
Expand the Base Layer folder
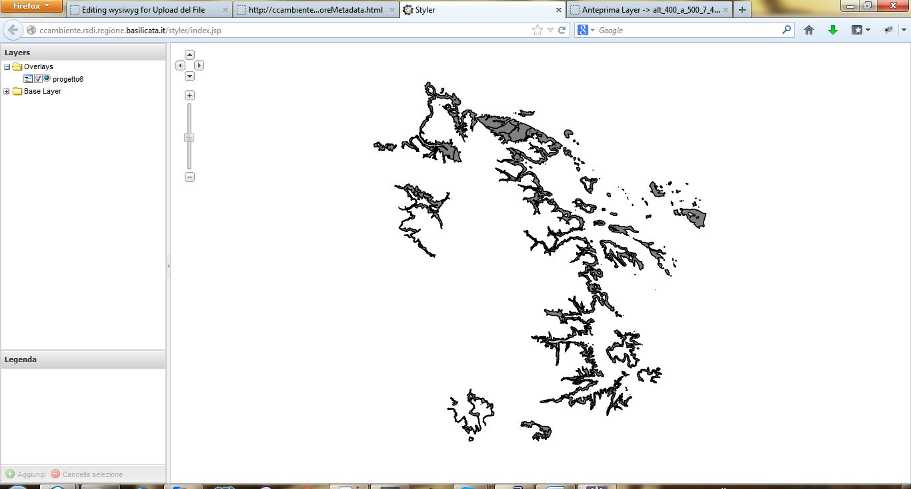6,91
